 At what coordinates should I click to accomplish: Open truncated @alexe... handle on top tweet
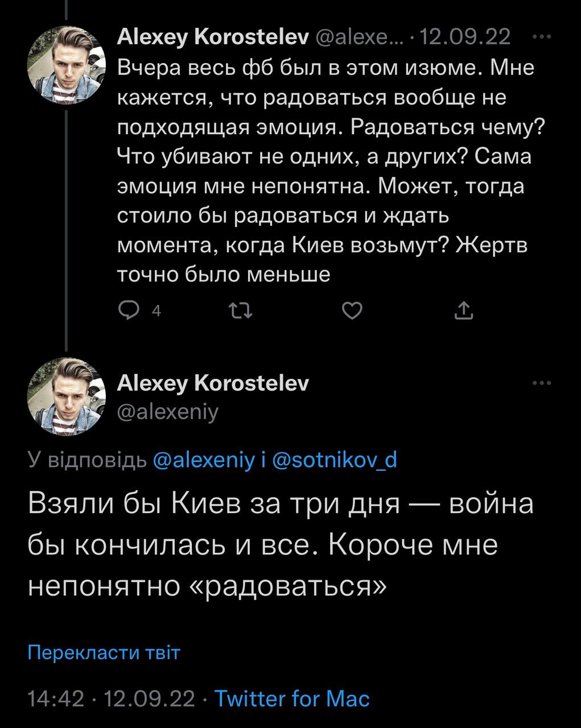pyautogui.click(x=358, y=37)
